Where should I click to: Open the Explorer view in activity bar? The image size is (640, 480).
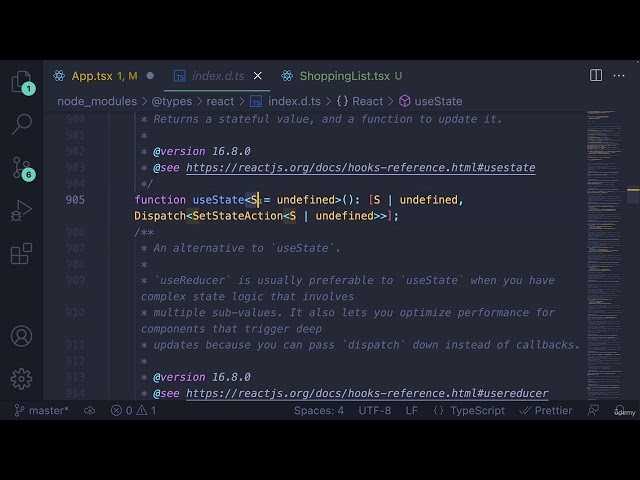coord(22,82)
